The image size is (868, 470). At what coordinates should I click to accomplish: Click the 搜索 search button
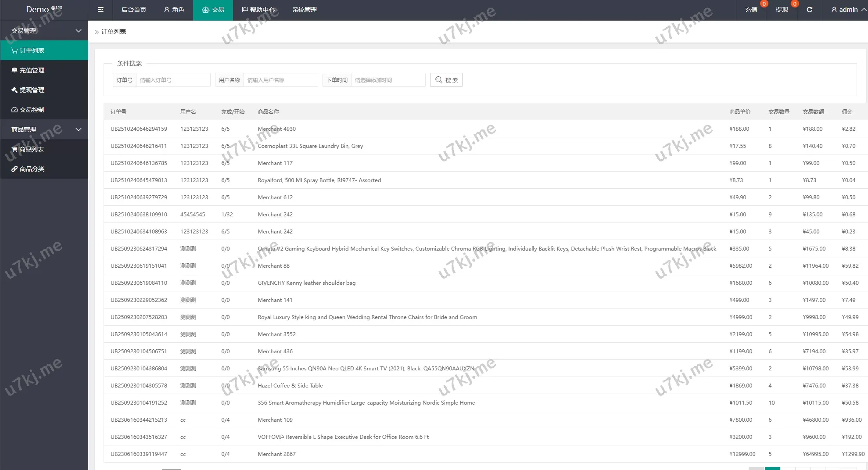446,80
